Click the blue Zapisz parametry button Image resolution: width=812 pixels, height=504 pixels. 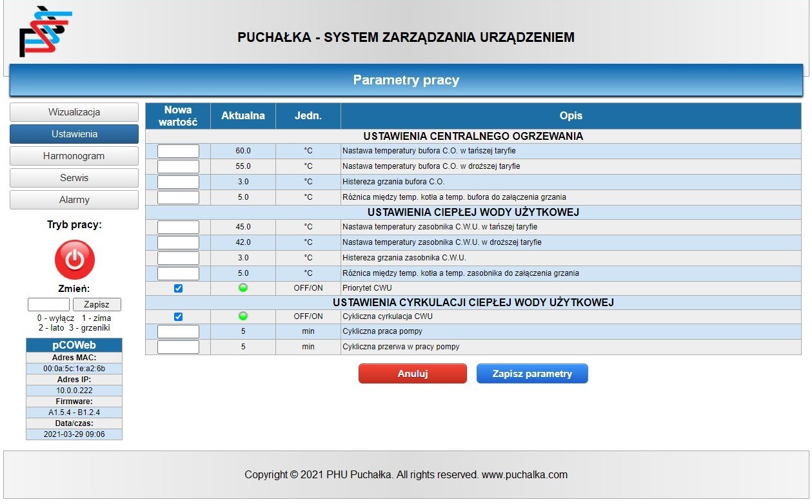[532, 374]
